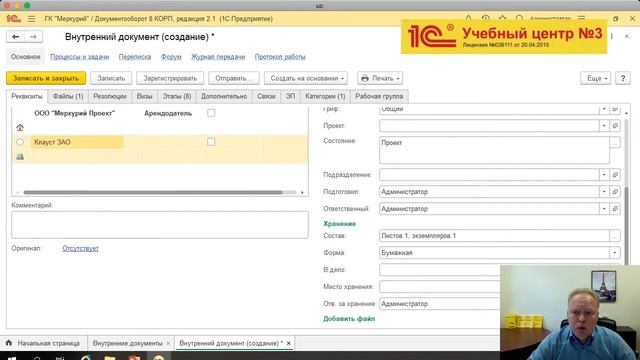Select the Клауст ЗАО cell
This screenshot has height=360, width=640.
coord(77,142)
